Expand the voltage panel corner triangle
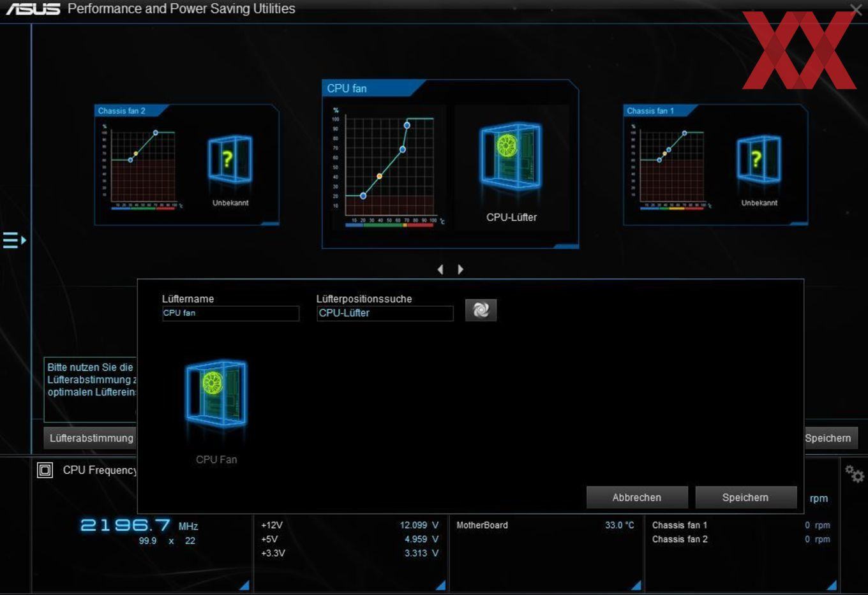Viewport: 868px width, 595px height. [440, 585]
